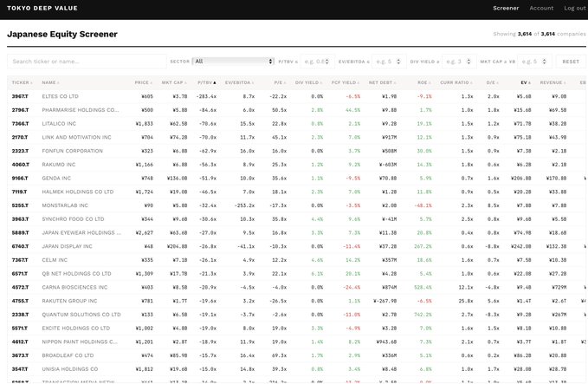
Task: Open ticker 7366.T row
Action: [x=20, y=123]
